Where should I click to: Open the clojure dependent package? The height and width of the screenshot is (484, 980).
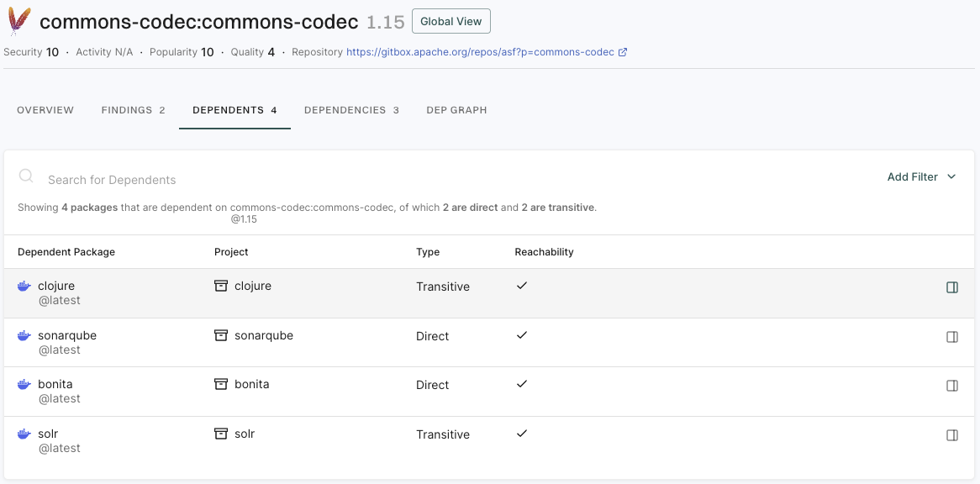56,286
